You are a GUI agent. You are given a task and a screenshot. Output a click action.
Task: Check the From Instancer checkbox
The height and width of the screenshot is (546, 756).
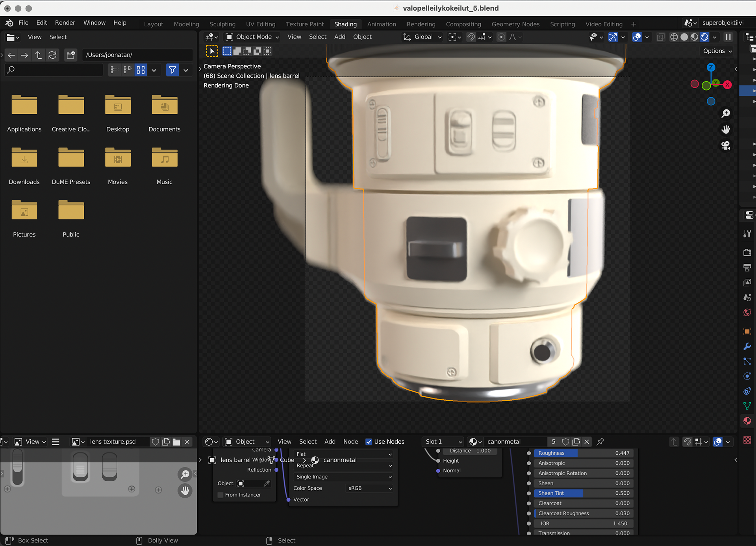[220, 495]
